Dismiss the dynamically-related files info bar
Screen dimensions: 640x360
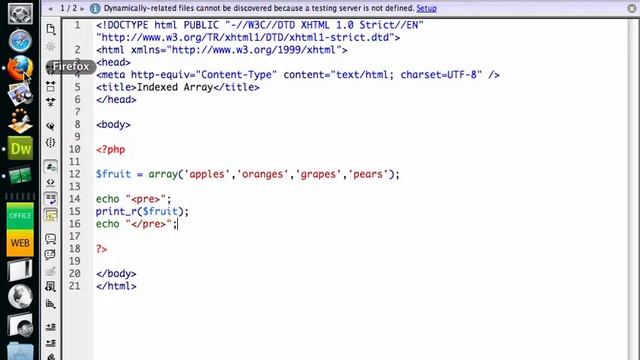click(x=632, y=8)
